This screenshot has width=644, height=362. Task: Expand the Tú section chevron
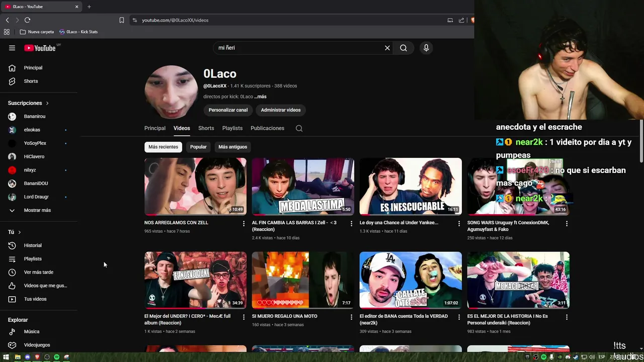tap(20, 232)
